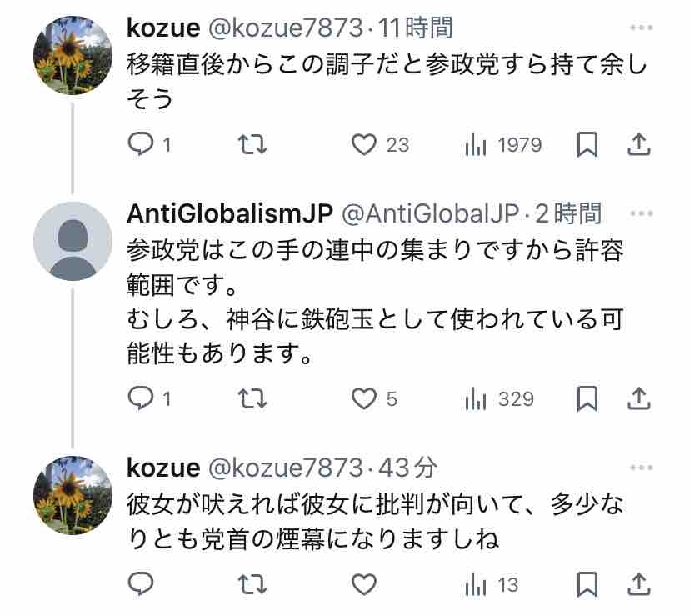
Task: Open more options on kozue's 43分 tweet
Action: (642, 468)
